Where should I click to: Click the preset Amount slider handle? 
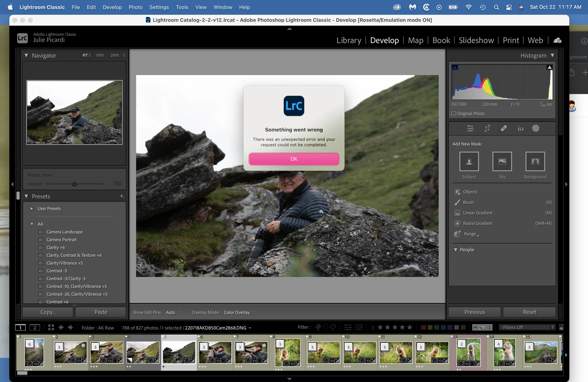coord(74,184)
